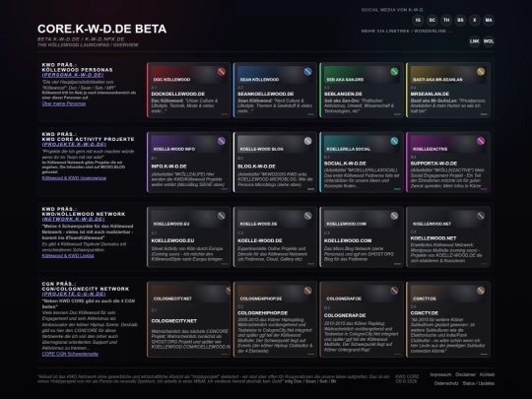Image resolution: width=532 pixels, height=399 pixels.
Task: Open the KOELLEWOOD.NET card
Action: coord(448,236)
